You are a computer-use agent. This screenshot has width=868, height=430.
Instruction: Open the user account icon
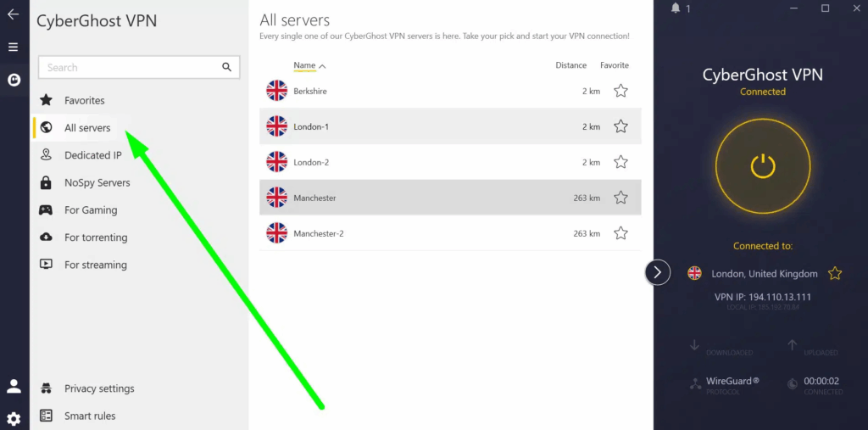coord(14,386)
